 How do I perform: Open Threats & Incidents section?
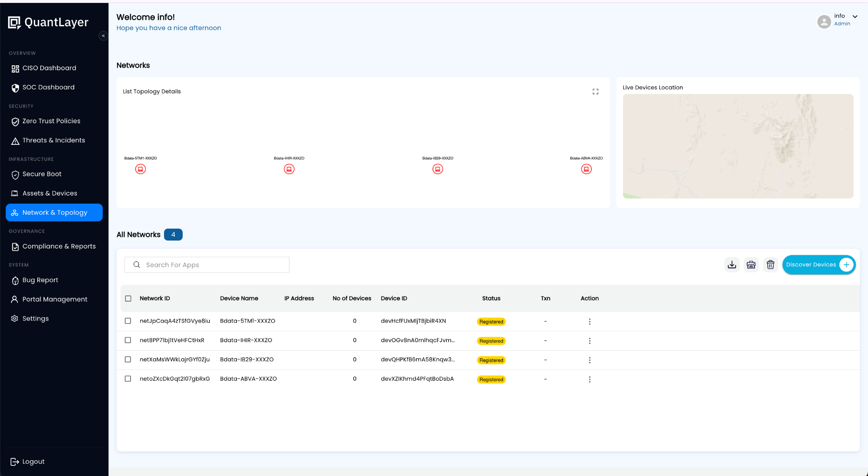tap(53, 140)
